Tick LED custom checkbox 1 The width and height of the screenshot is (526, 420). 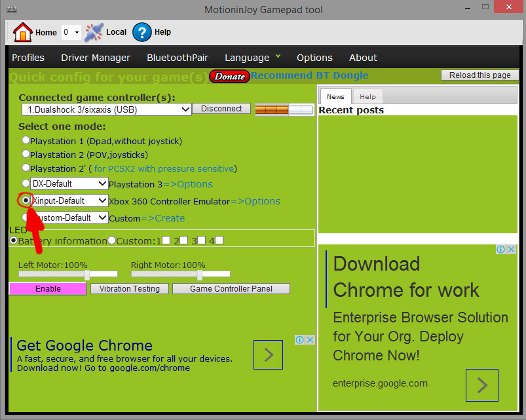[x=166, y=240]
